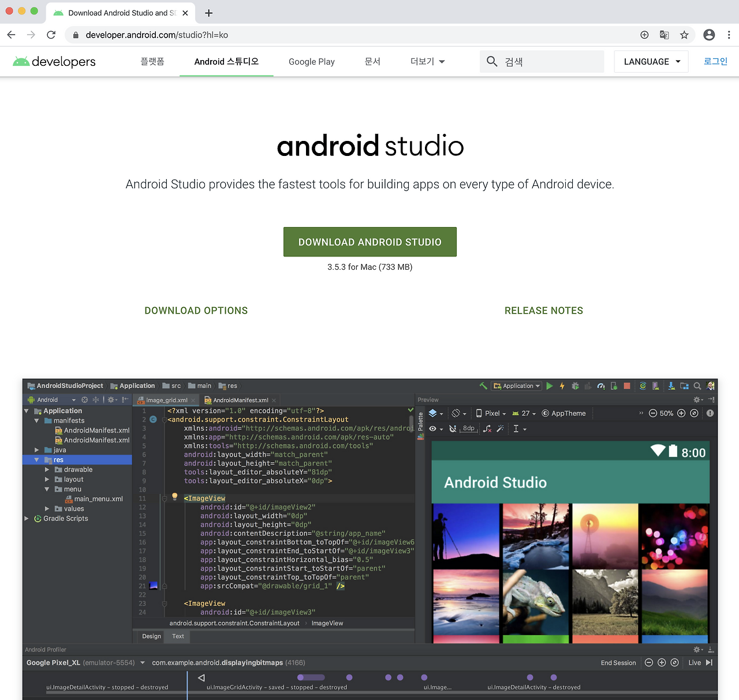Image resolution: width=739 pixels, height=700 pixels.
Task: Bookmark this page with the star icon
Action: point(684,35)
